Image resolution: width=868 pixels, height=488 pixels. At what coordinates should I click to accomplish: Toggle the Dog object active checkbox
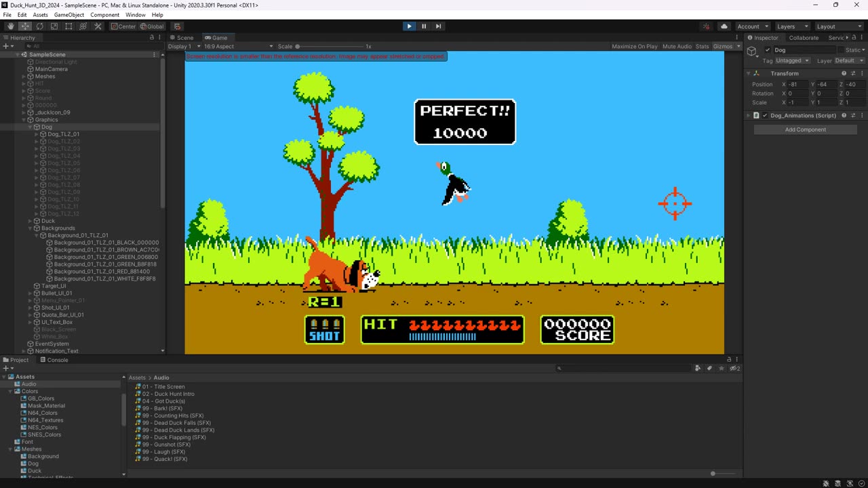[768, 50]
